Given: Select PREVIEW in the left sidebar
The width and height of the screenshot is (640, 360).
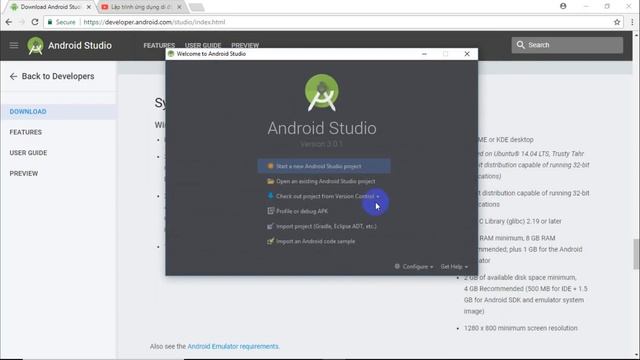Looking at the screenshot, I should (24, 173).
